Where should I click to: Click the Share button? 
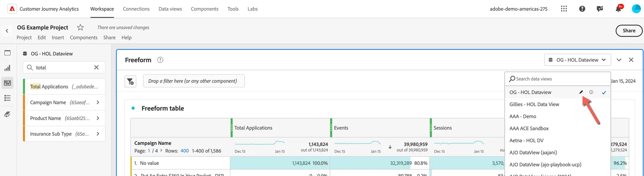point(629,31)
